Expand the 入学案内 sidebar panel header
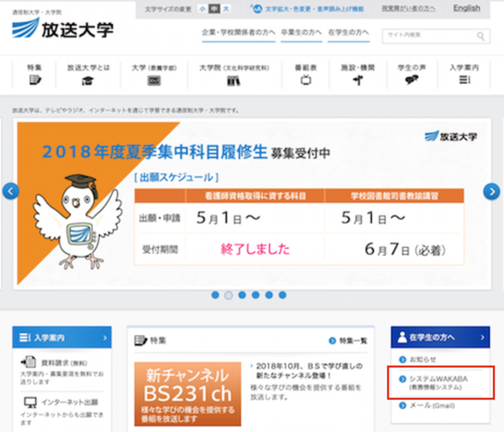The height and width of the screenshot is (432, 504). coord(62,338)
